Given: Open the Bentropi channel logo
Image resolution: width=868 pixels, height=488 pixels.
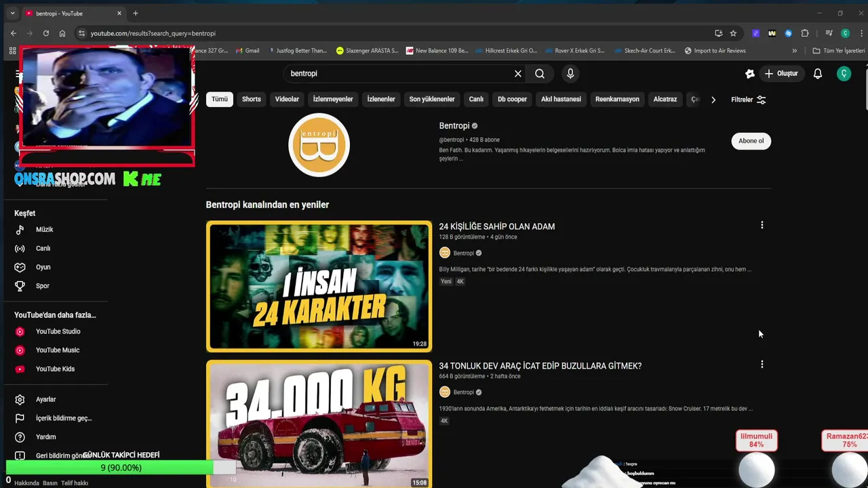Looking at the screenshot, I should [319, 145].
